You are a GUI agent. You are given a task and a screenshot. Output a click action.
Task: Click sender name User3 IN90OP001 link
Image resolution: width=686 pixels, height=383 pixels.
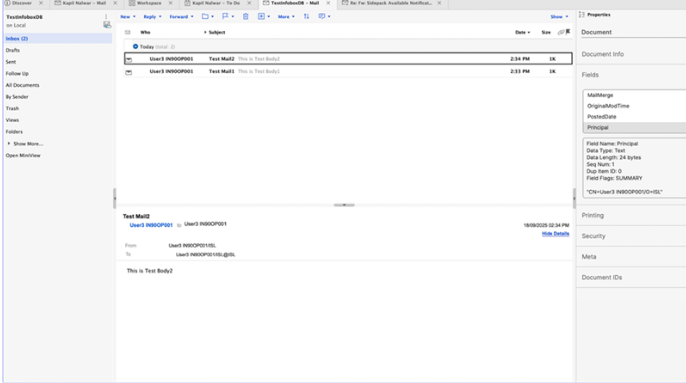[x=151, y=225]
